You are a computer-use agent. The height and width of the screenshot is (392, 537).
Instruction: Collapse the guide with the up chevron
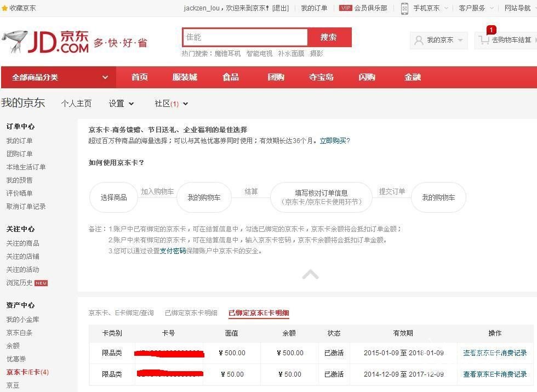[x=310, y=274]
